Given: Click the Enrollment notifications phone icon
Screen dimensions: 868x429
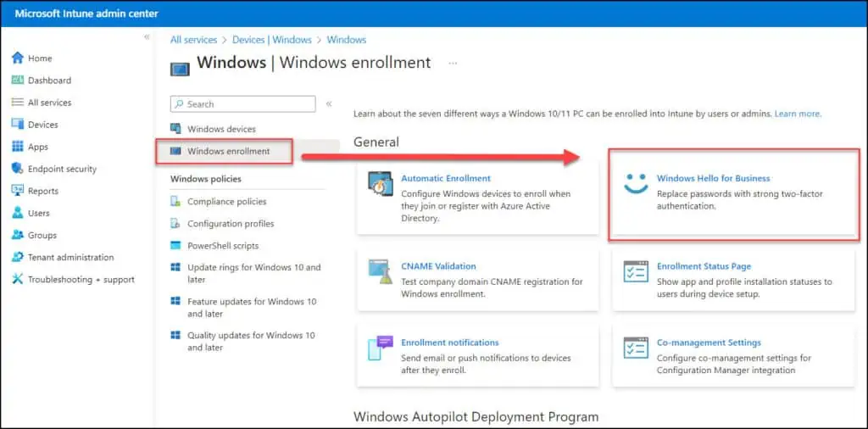Looking at the screenshot, I should click(381, 348).
